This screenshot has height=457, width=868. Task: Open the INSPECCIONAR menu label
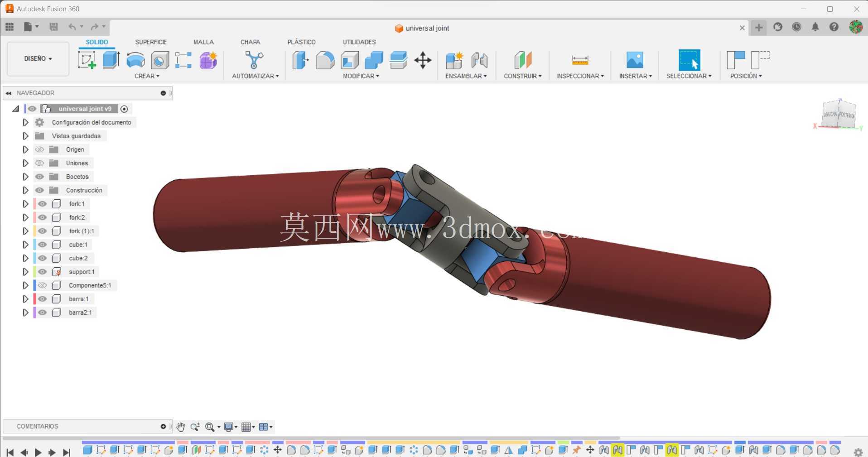pyautogui.click(x=580, y=76)
